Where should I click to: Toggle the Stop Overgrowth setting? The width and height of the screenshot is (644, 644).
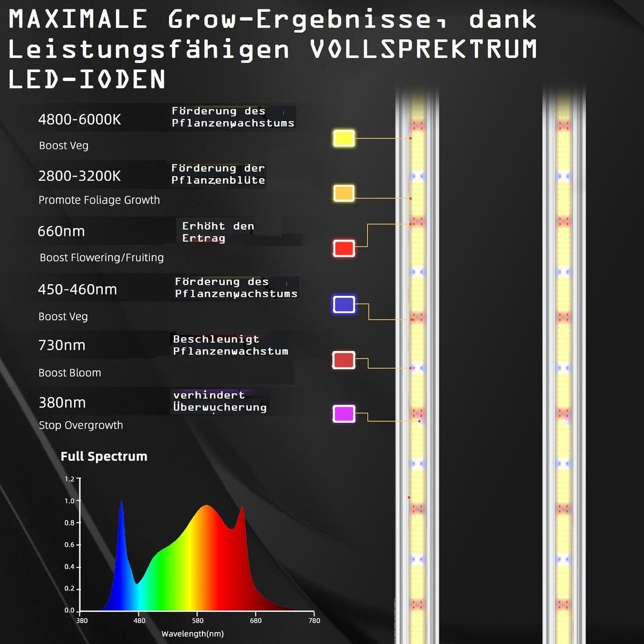point(80,425)
